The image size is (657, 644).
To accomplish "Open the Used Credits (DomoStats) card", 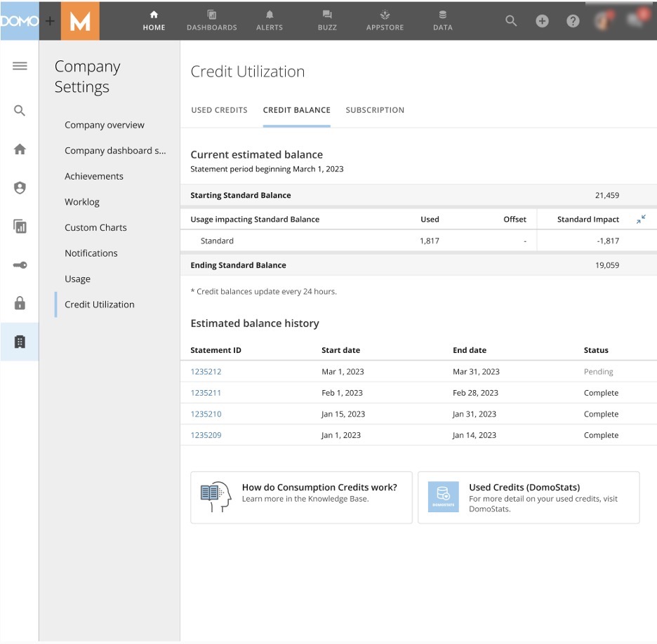I will tap(529, 497).
